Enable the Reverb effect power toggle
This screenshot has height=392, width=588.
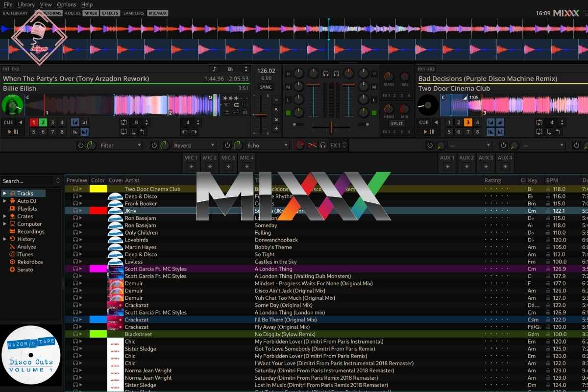[154, 146]
